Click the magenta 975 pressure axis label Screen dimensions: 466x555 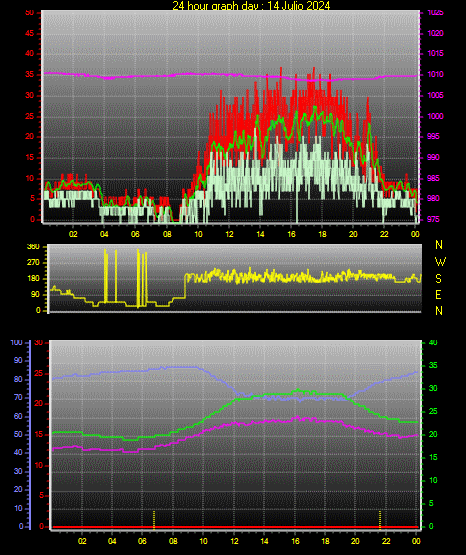(x=433, y=219)
